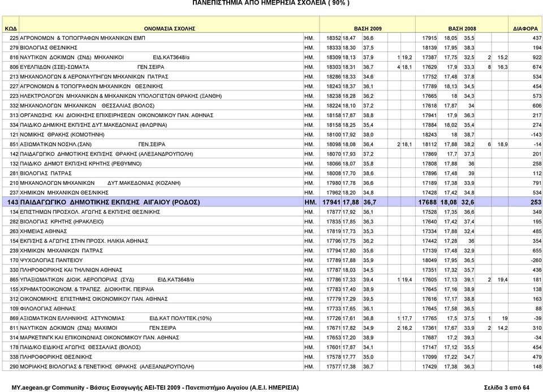Screen dimensions: 543x392
Task: Select ΟΡΓΑΝΩΣΗΣ ΚΑΙ ΔΙΟΙΚΗΣΗΣ ΕΠΙΧΕΙΡΗΣΕΩΝ school name
Action: pos(117,115)
